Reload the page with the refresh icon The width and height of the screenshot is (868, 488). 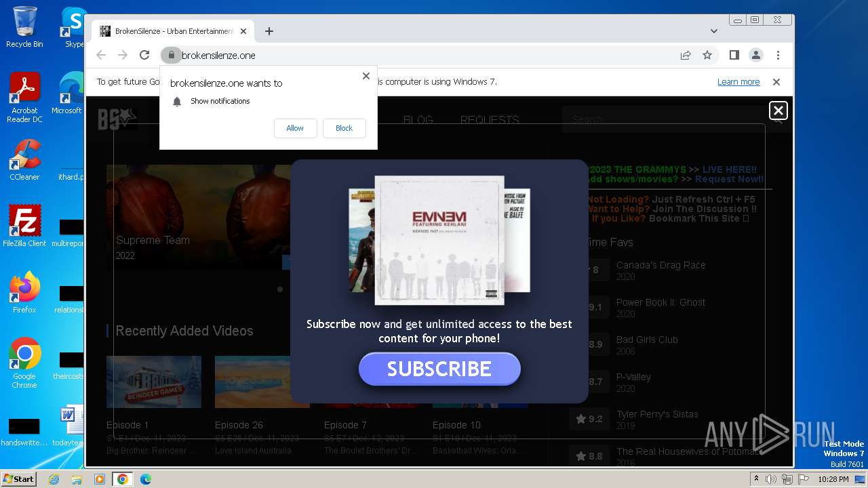[144, 56]
